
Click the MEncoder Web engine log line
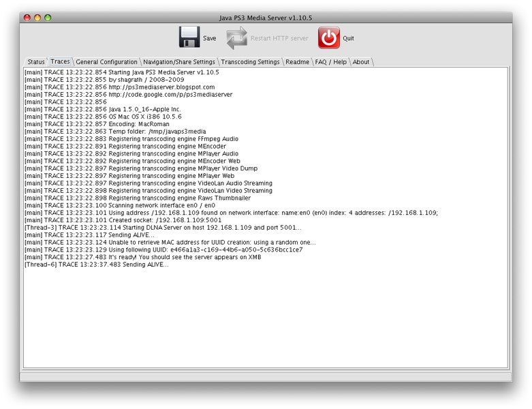(132, 162)
